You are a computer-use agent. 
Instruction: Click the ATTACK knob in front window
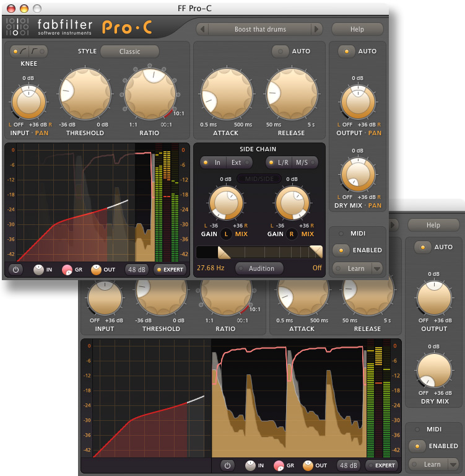tap(227, 94)
